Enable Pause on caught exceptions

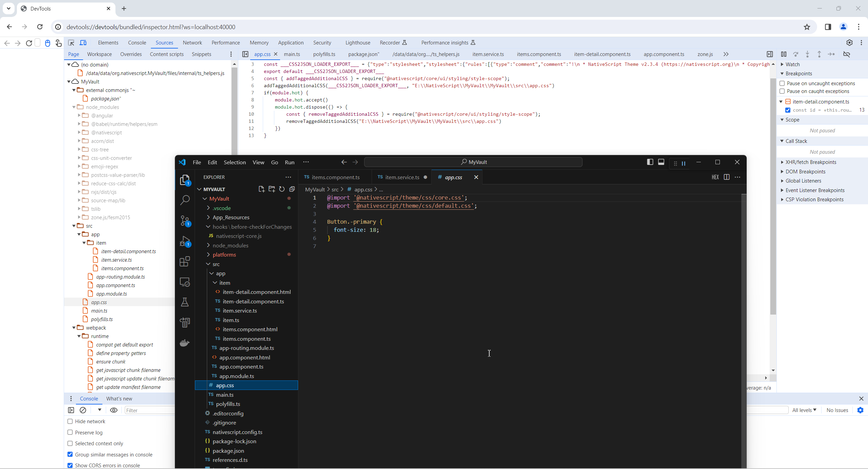tap(782, 91)
